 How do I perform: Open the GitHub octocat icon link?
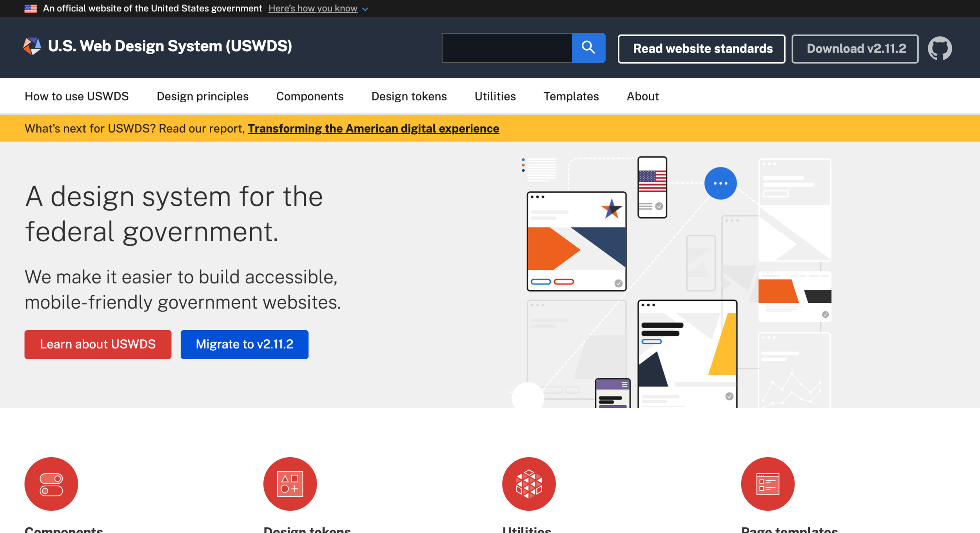940,48
